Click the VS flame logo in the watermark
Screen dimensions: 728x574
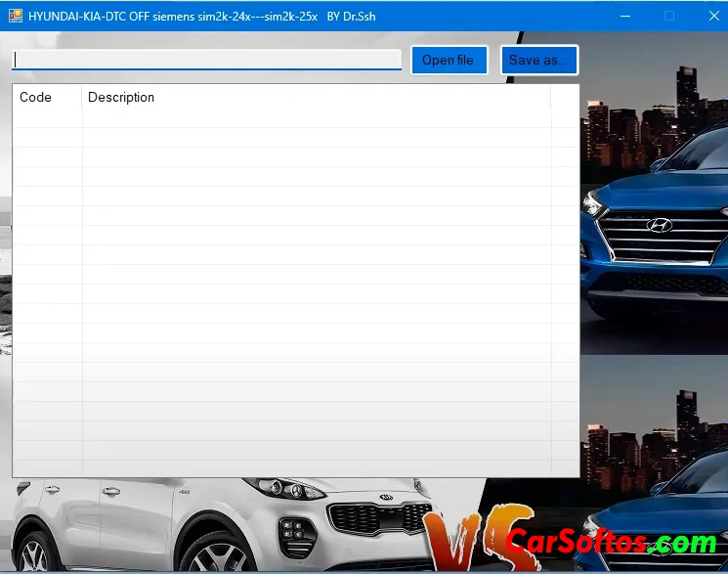[470, 537]
